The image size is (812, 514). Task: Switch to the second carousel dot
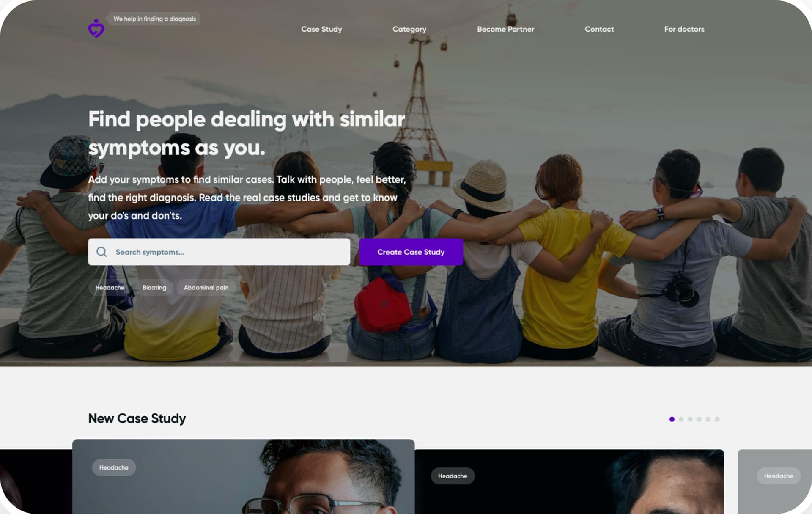click(681, 419)
